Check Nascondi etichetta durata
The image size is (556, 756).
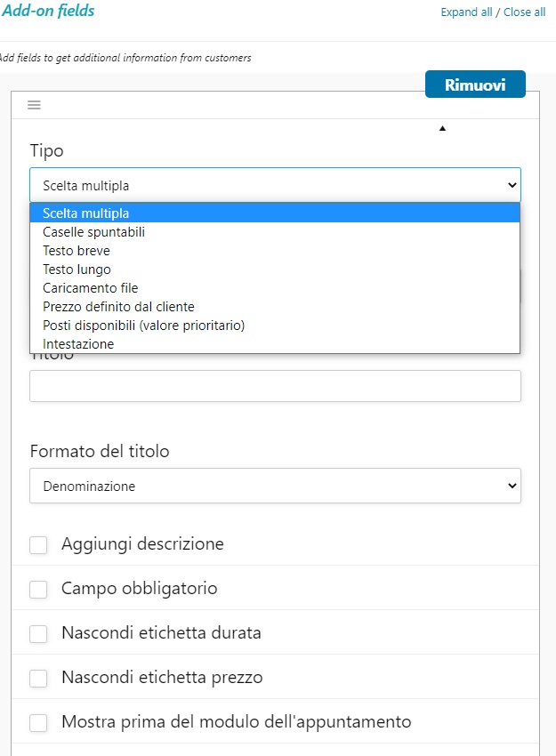pyautogui.click(x=38, y=633)
